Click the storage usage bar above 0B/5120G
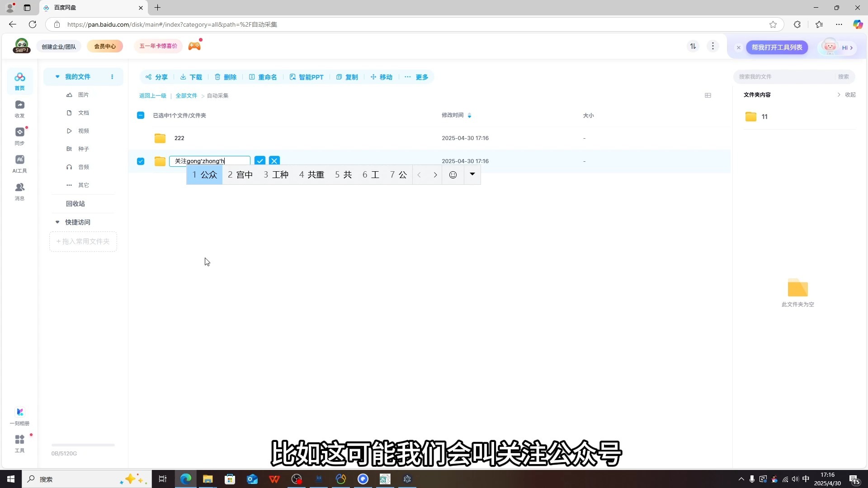 coord(83,445)
